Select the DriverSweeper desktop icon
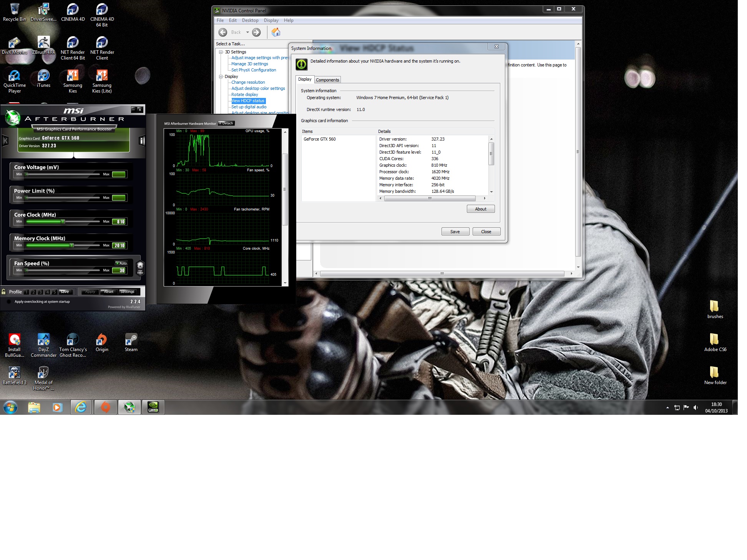 [43, 12]
